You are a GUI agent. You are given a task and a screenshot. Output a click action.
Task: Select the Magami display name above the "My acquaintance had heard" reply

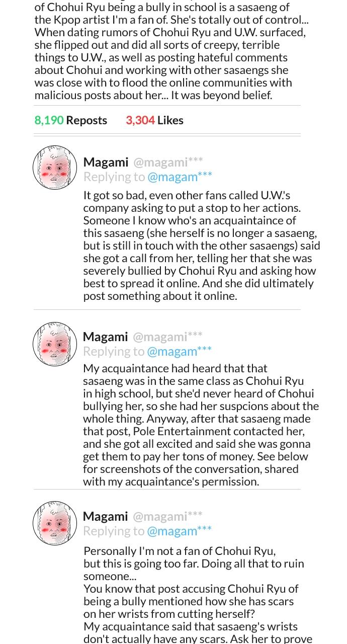105,337
